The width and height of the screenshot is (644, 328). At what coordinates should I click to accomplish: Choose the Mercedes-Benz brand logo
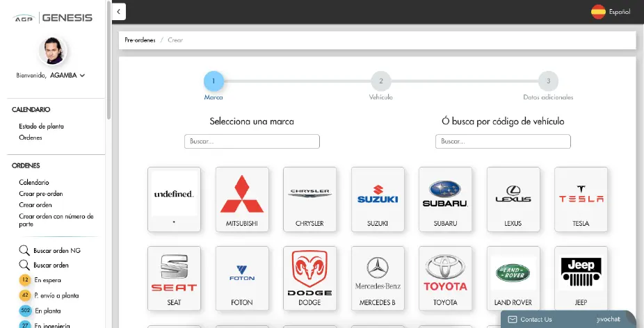click(378, 273)
